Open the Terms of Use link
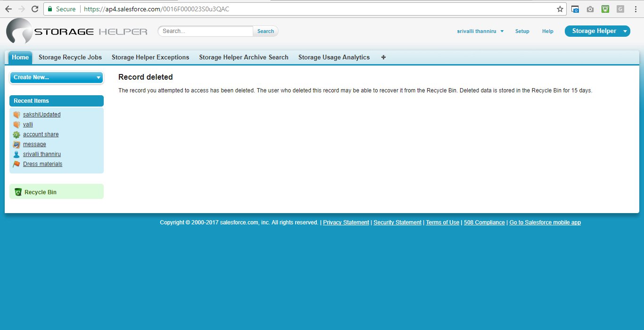 tap(443, 223)
